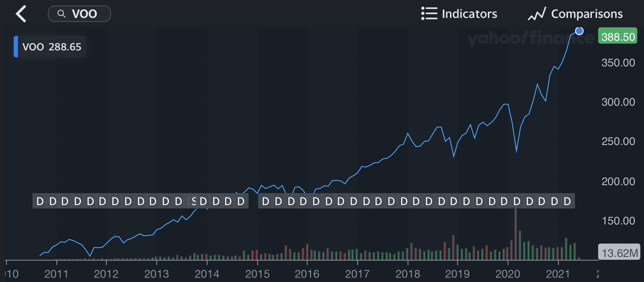Open the Indicators list icon

[x=429, y=14]
